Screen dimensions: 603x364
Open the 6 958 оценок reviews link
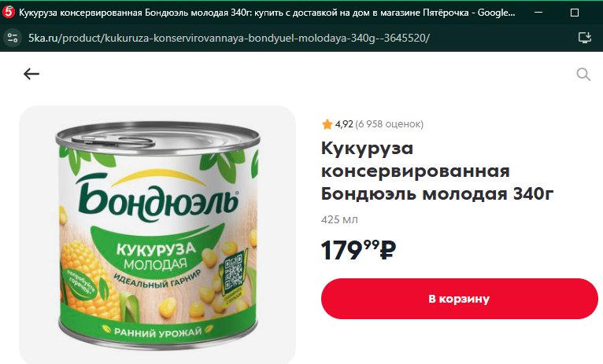(x=389, y=124)
